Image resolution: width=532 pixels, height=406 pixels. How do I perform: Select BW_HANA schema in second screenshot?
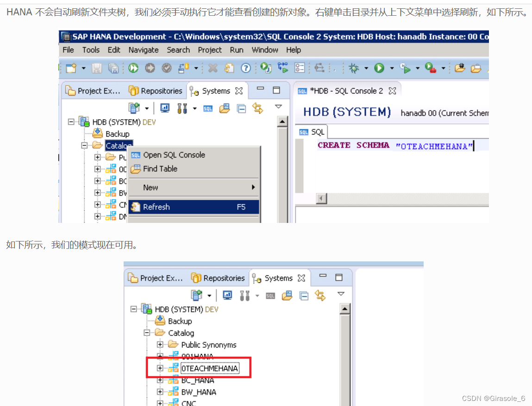(x=199, y=392)
